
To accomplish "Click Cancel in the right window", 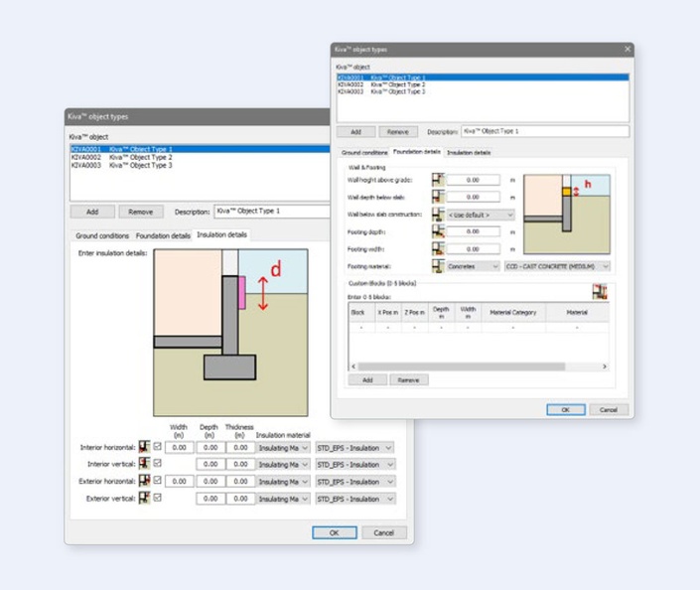I will (x=609, y=409).
